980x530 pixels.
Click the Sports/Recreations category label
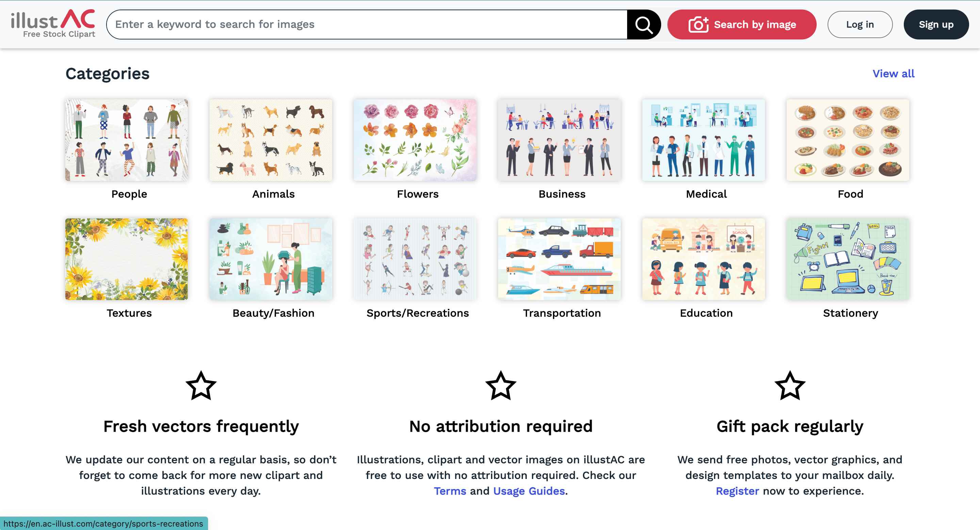coord(417,313)
